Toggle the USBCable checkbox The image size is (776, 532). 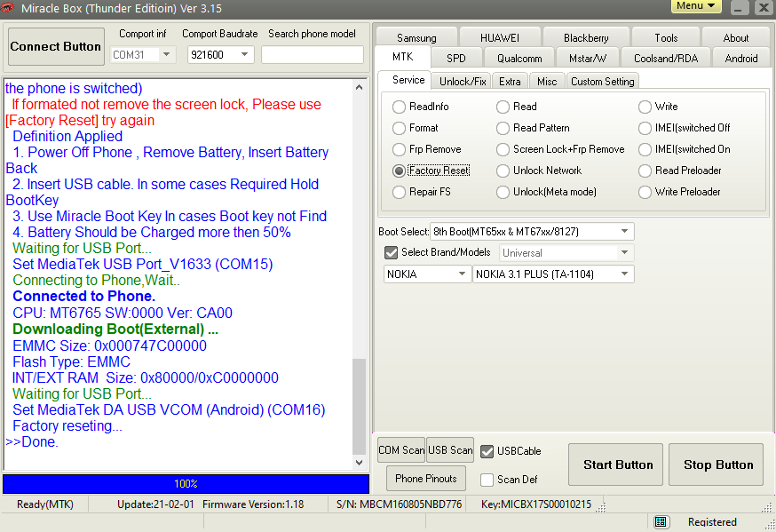coord(487,451)
